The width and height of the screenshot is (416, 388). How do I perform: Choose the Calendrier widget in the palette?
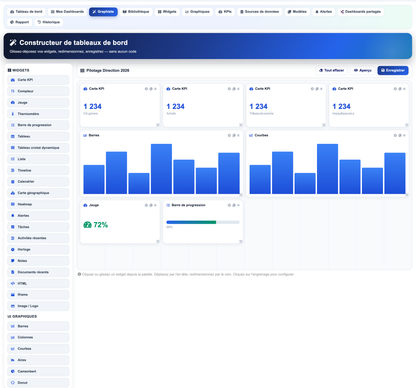point(38,182)
